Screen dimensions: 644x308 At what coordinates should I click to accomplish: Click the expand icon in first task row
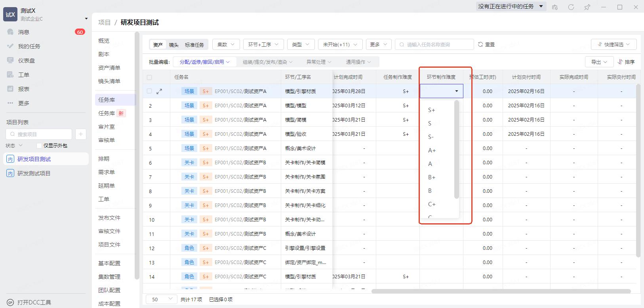[159, 91]
